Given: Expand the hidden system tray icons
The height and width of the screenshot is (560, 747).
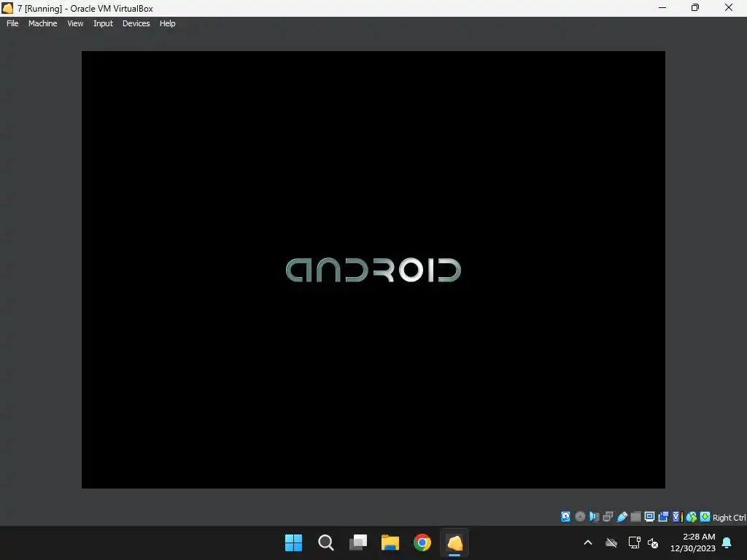Looking at the screenshot, I should click(588, 542).
